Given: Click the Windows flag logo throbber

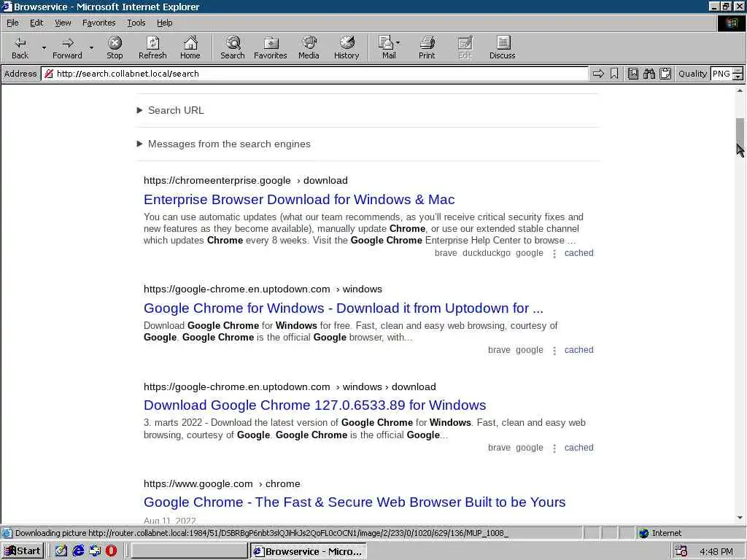Looking at the screenshot, I should coord(731,23).
